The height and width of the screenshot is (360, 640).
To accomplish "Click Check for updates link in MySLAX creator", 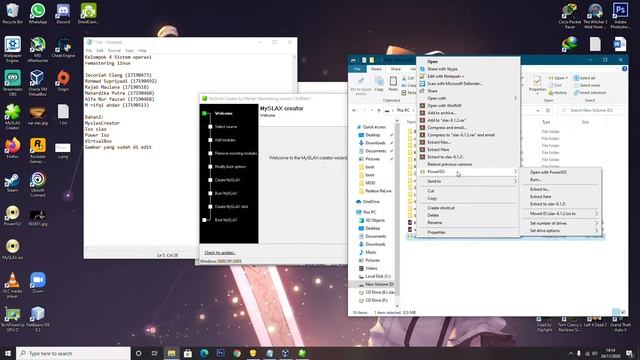I will [x=220, y=253].
